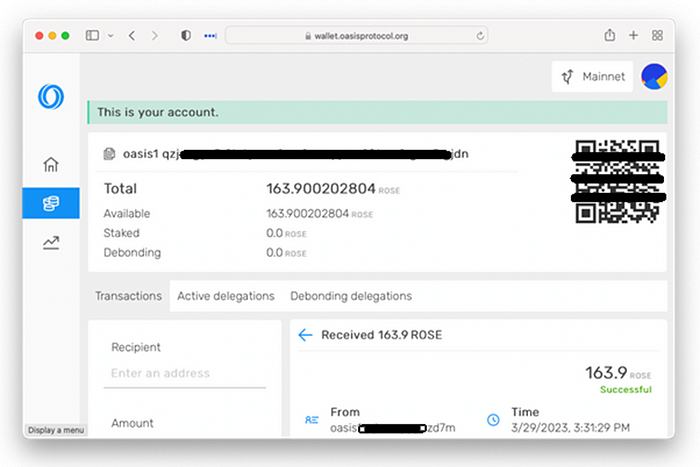The height and width of the screenshot is (467, 700).
Task: Open the Home page from the sidebar
Action: click(51, 164)
